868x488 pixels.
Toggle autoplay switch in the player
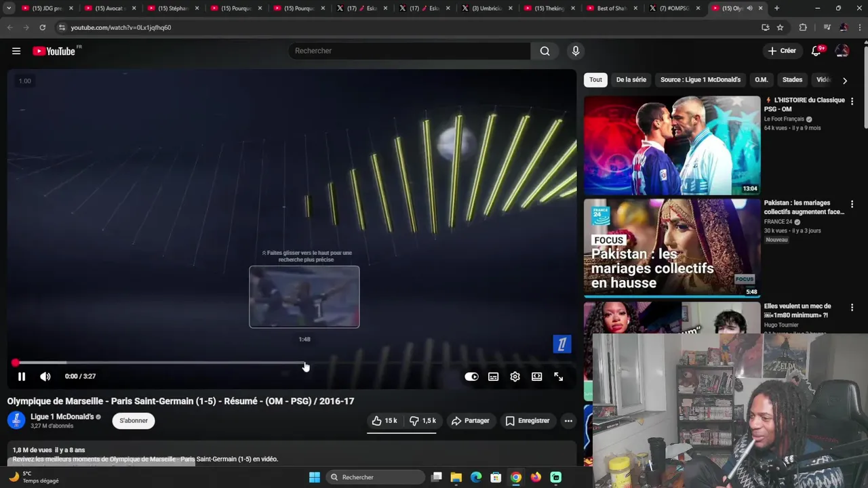(x=471, y=376)
